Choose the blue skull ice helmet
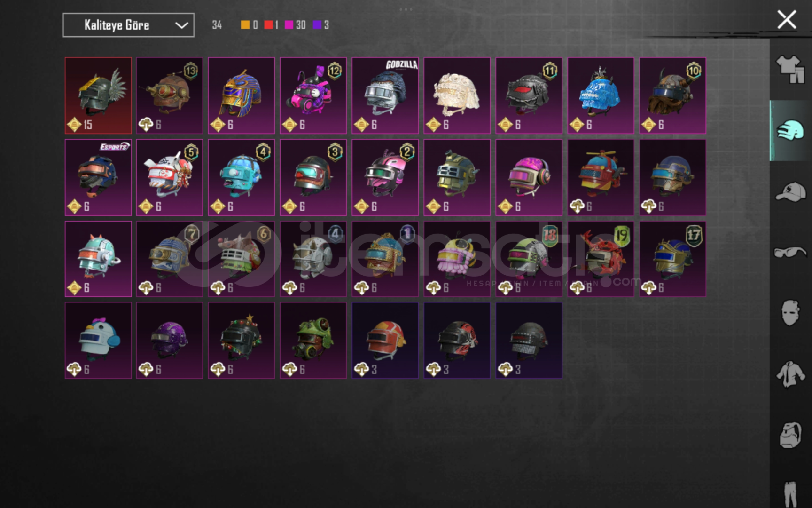 point(601,96)
